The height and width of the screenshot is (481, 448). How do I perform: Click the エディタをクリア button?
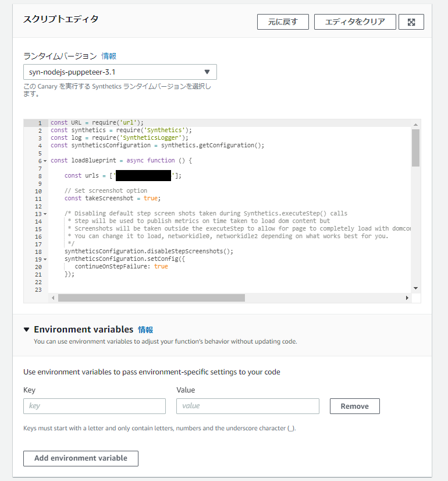(x=355, y=22)
